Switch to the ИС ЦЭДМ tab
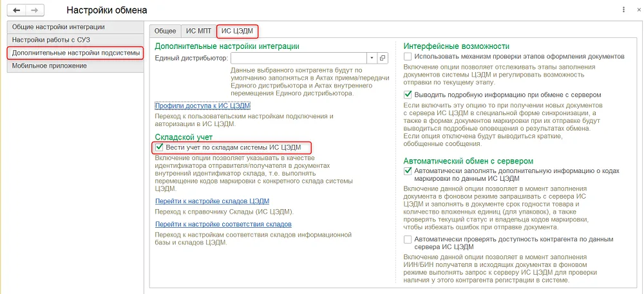644x294 pixels. point(238,31)
